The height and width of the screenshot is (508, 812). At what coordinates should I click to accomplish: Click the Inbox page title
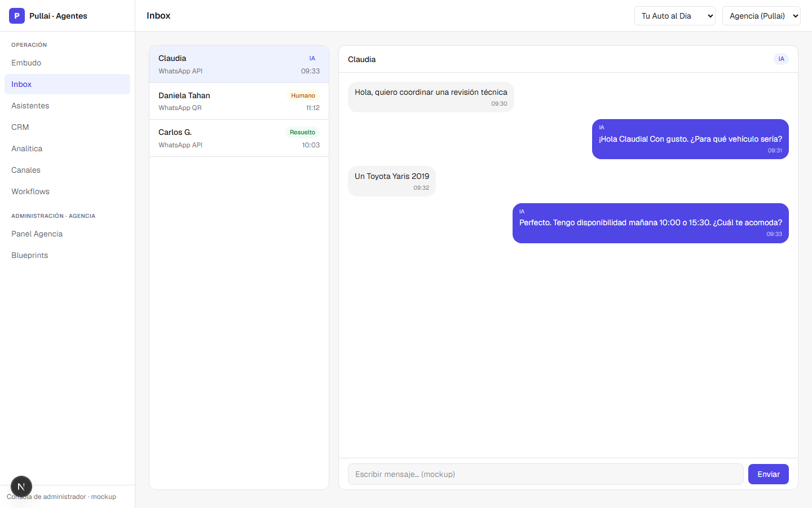pos(158,16)
